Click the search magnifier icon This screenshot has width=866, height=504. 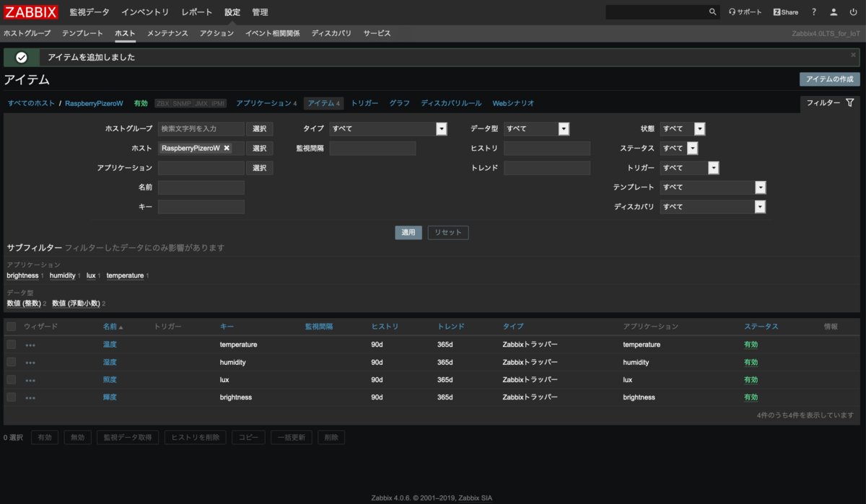pos(713,12)
